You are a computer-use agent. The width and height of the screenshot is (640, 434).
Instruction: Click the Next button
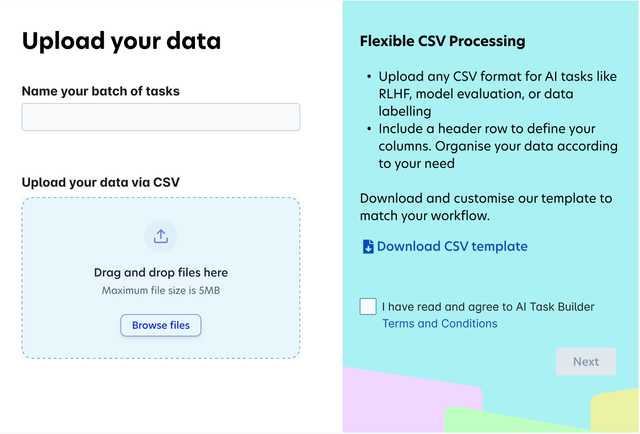click(586, 362)
